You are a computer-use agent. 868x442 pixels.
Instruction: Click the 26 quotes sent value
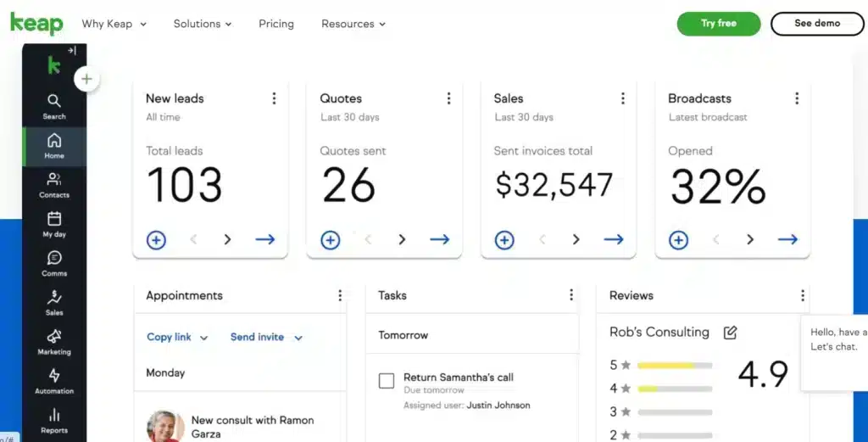coord(348,185)
